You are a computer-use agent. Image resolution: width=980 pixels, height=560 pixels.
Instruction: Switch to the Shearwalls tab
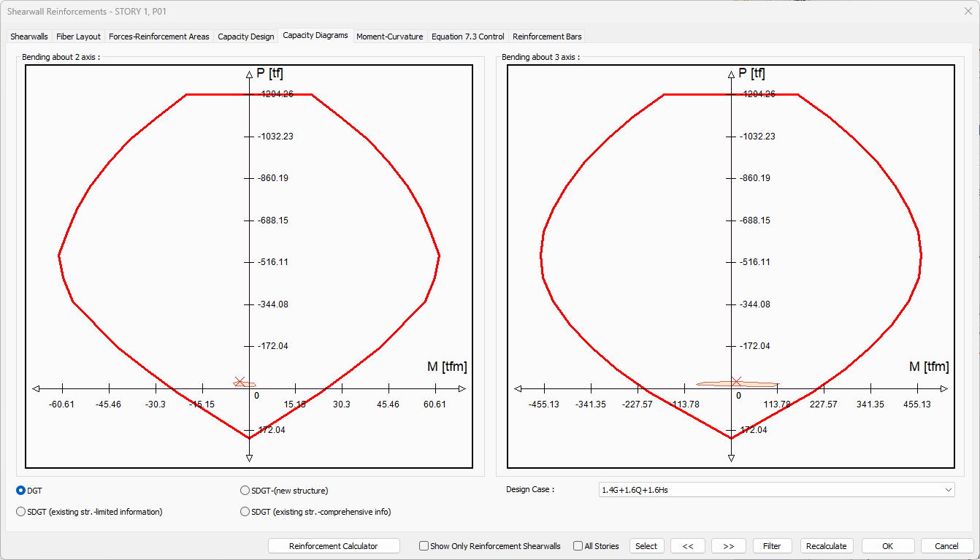[29, 37]
